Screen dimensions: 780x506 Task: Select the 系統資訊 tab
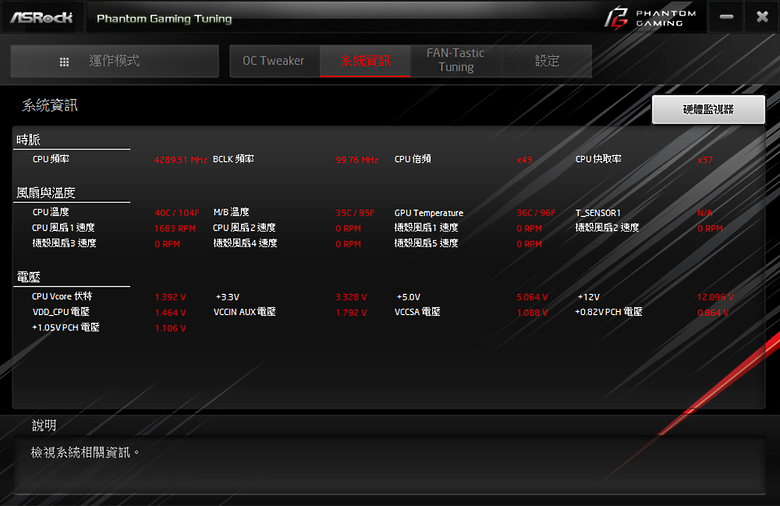[x=365, y=61]
